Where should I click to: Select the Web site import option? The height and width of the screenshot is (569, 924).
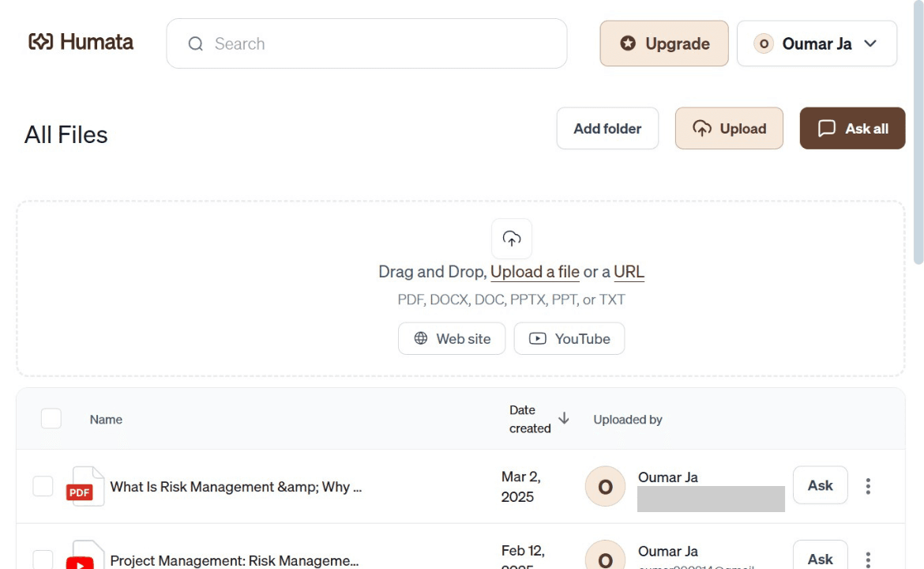(x=452, y=338)
